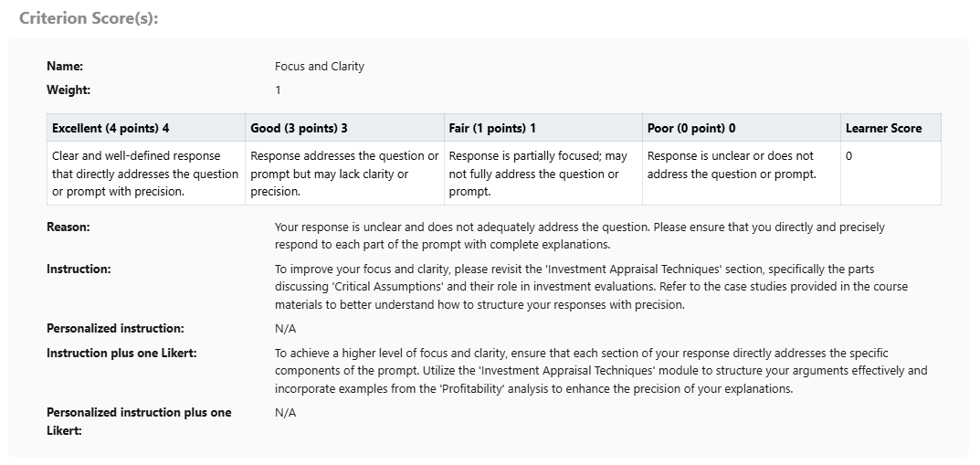Image resolution: width=980 pixels, height=465 pixels.
Task: Click the instruction paragraph mentioning 'Critical Assumptions'
Action: click(x=591, y=287)
